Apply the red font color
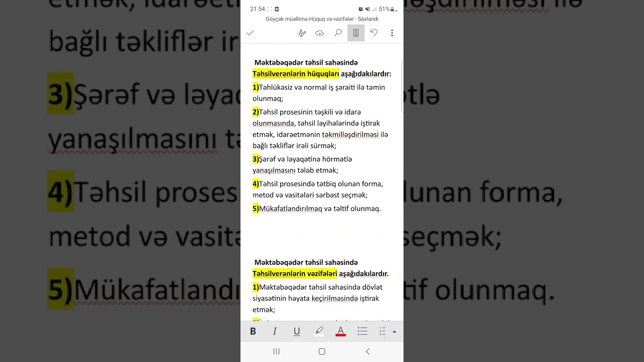The width and height of the screenshot is (644, 362). [341, 331]
